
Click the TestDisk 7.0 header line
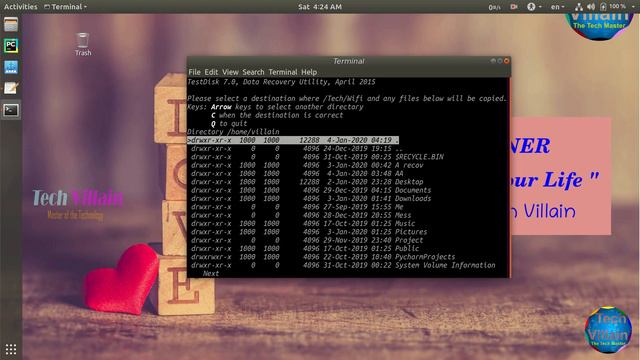pos(281,82)
